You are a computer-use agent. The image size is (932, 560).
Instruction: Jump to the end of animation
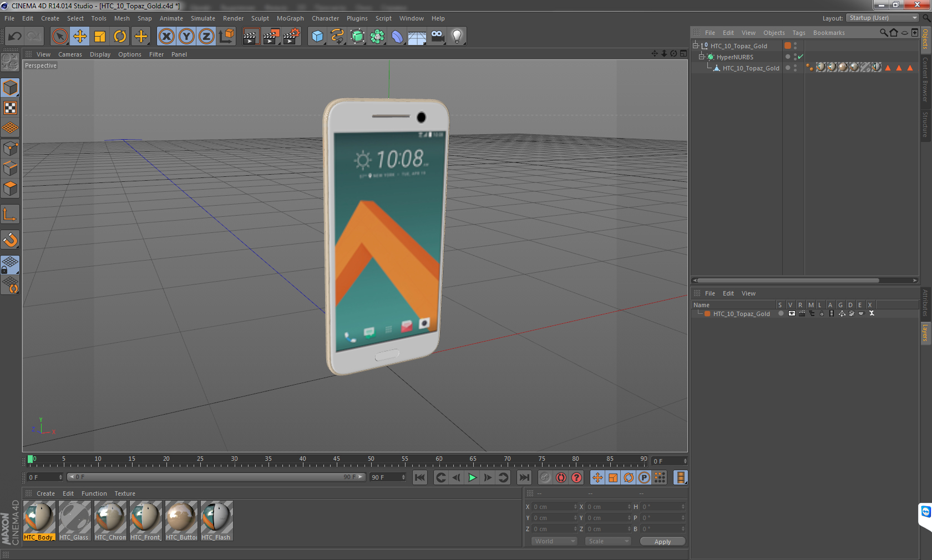click(524, 477)
